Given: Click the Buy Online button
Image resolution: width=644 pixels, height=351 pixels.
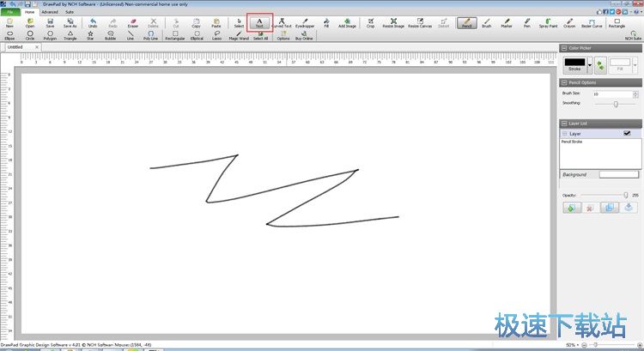Looking at the screenshot, I should point(305,34).
